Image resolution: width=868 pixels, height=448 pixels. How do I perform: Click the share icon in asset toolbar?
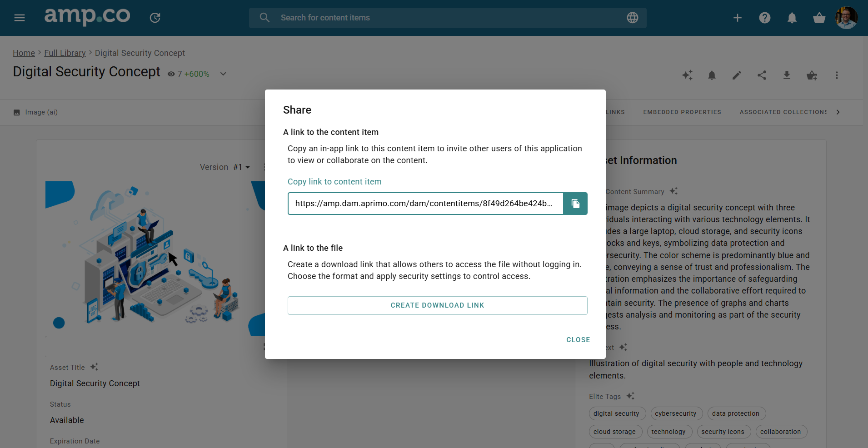click(x=762, y=75)
